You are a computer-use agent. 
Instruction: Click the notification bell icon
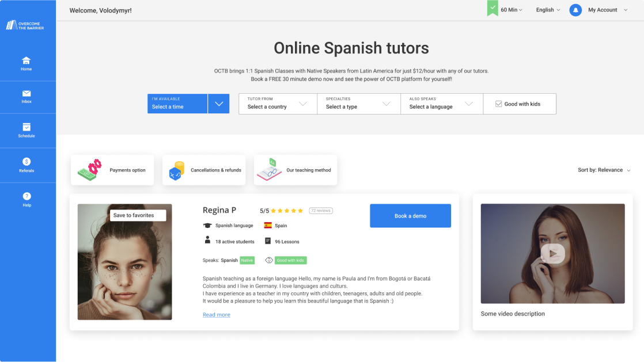point(575,10)
